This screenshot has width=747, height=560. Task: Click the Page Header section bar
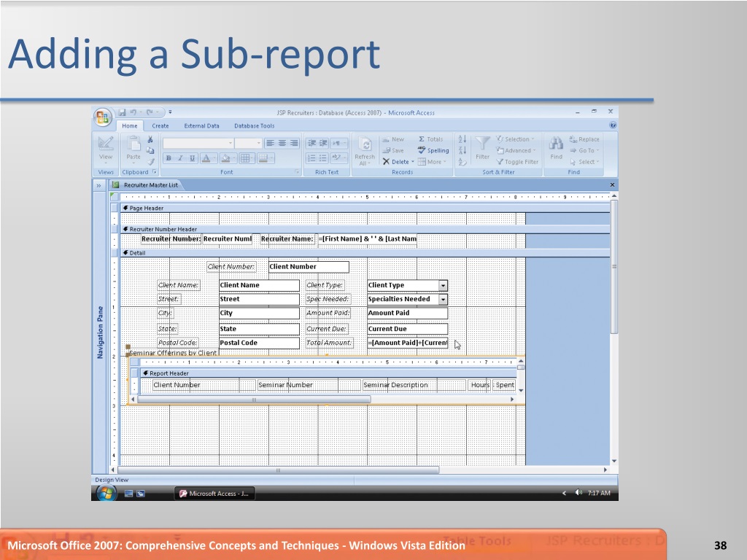(x=365, y=208)
